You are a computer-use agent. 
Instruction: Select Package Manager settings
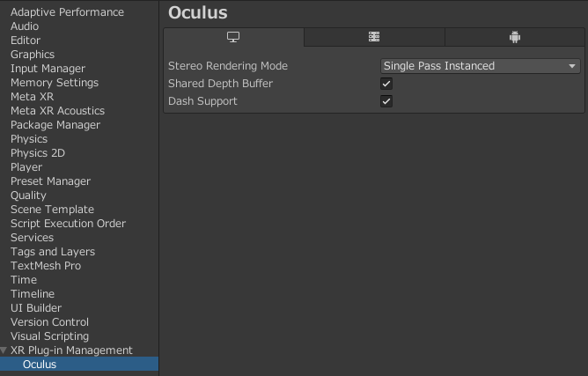tap(55, 125)
